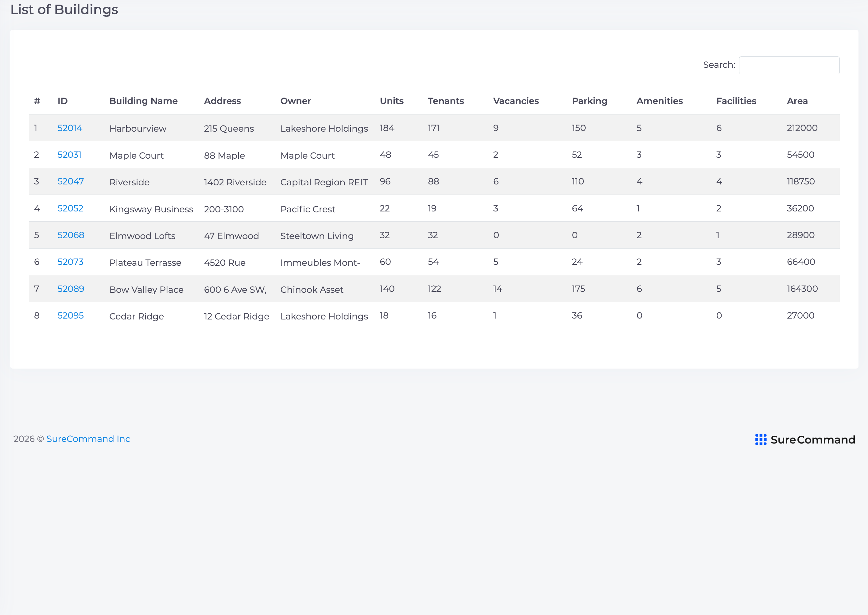Viewport: 868px width, 615px height.
Task: Click the SureCommand logo in footer
Action: [805, 439]
